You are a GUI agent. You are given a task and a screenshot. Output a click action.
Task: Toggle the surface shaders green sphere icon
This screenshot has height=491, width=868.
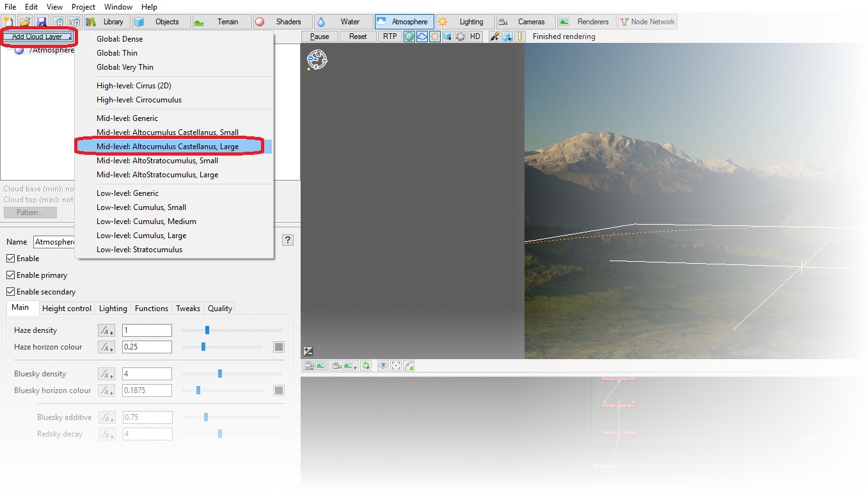tap(409, 36)
